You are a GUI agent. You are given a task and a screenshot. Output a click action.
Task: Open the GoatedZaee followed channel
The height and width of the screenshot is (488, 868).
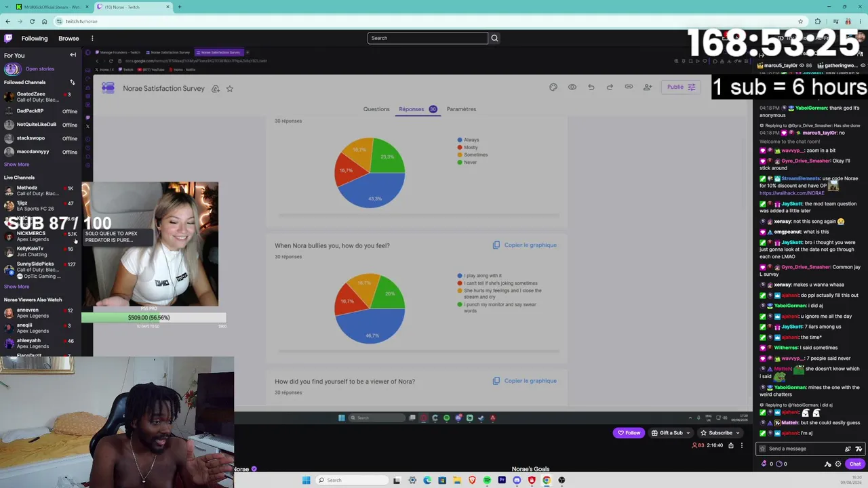[40, 97]
